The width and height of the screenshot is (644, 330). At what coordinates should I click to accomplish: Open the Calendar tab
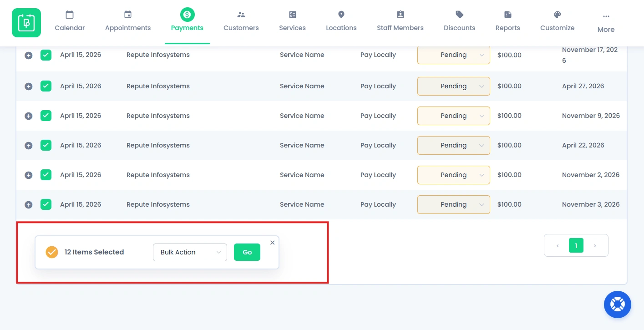(70, 22)
